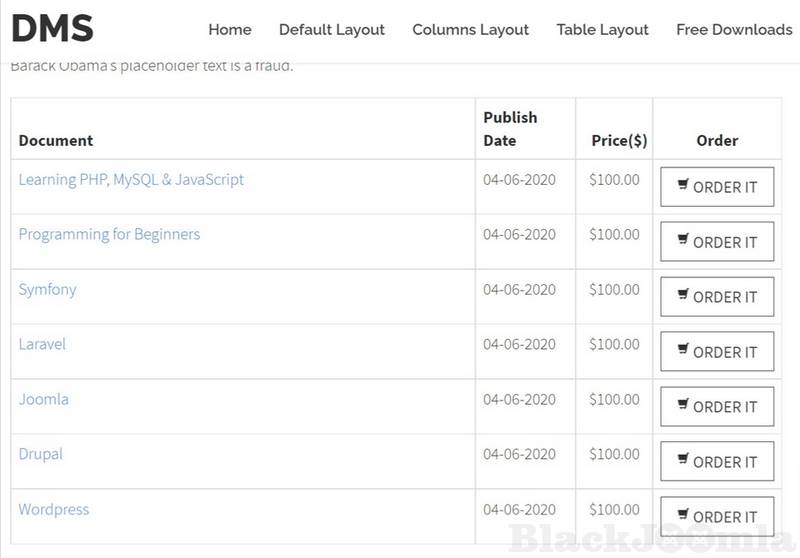800x558 pixels.
Task: Click cart icon in Programming for Beginners row
Action: 683,240
